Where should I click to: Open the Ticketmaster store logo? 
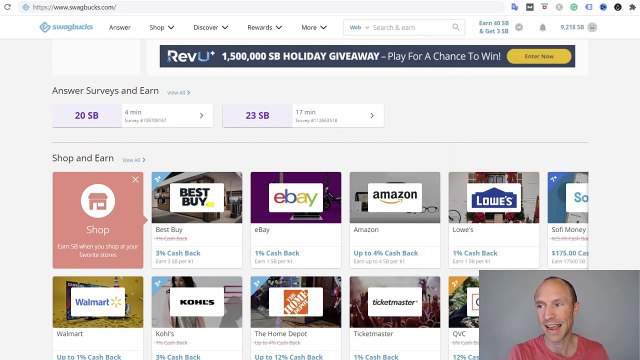395,302
